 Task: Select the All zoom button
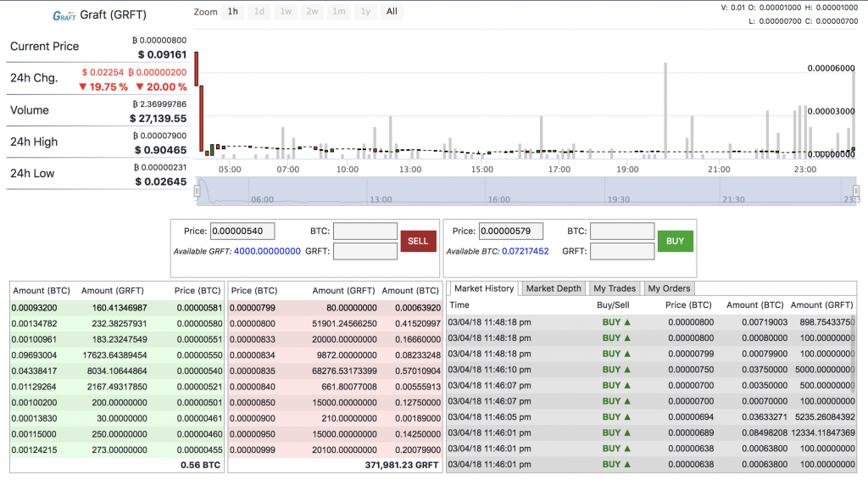392,12
